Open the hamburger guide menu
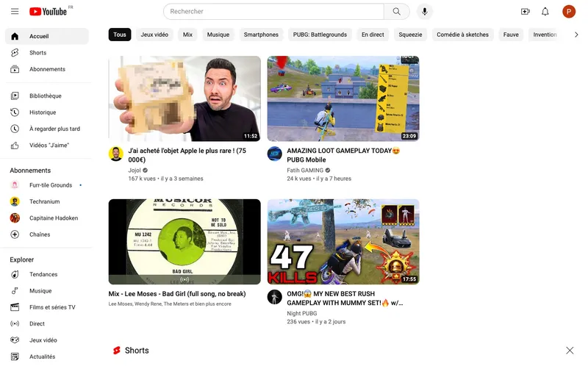Viewport: 588px width, 366px height. tap(15, 12)
